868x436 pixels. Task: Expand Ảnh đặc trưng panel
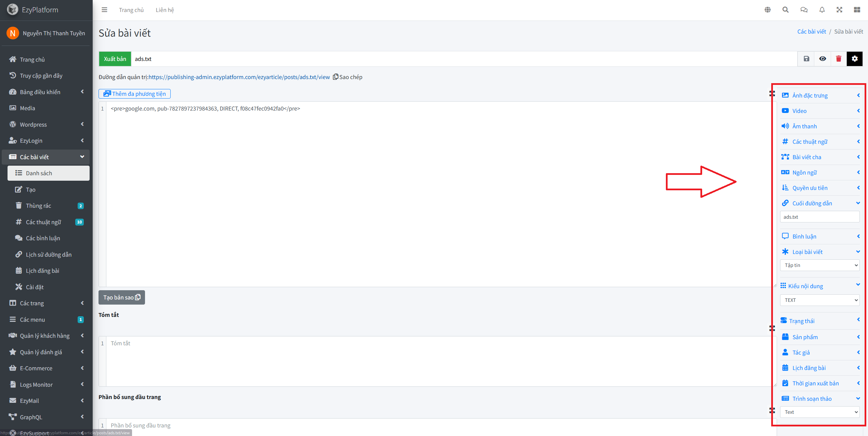click(820, 95)
